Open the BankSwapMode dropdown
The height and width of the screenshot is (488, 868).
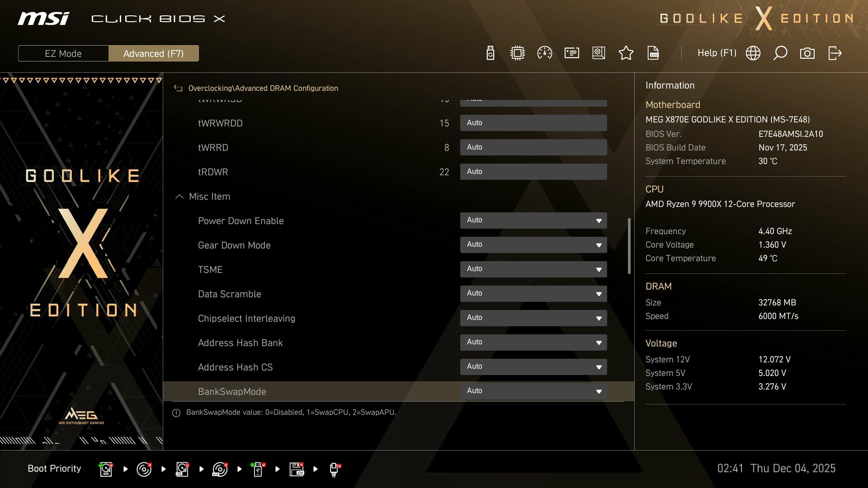pos(533,391)
